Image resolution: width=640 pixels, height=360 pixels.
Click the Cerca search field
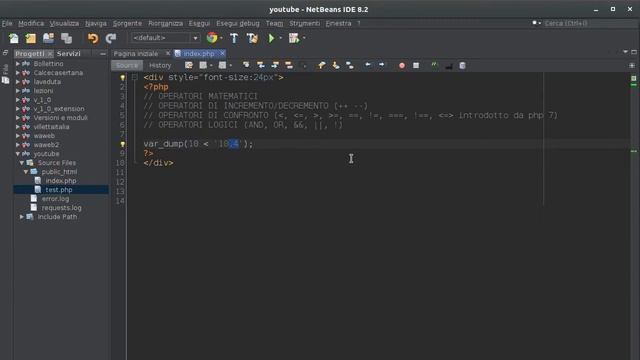pyautogui.click(x=590, y=23)
